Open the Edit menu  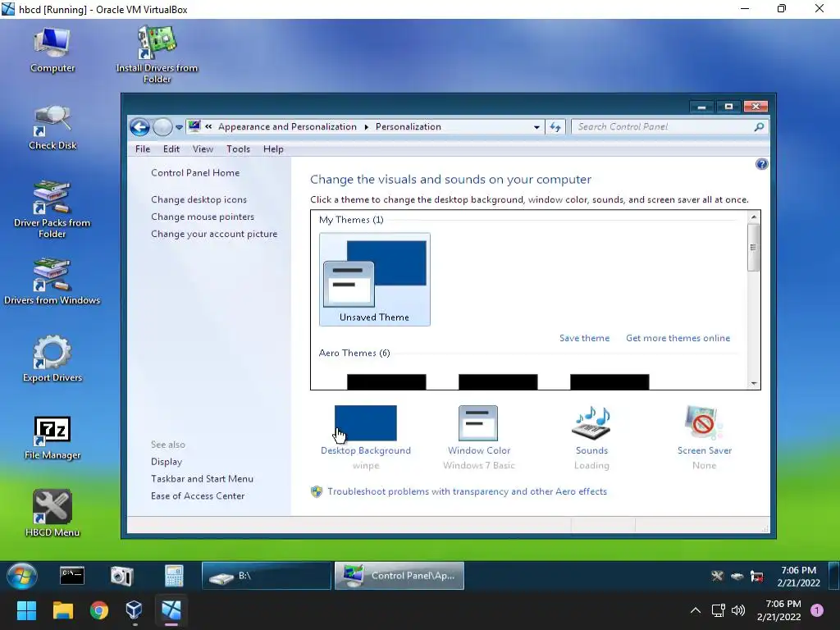(171, 149)
